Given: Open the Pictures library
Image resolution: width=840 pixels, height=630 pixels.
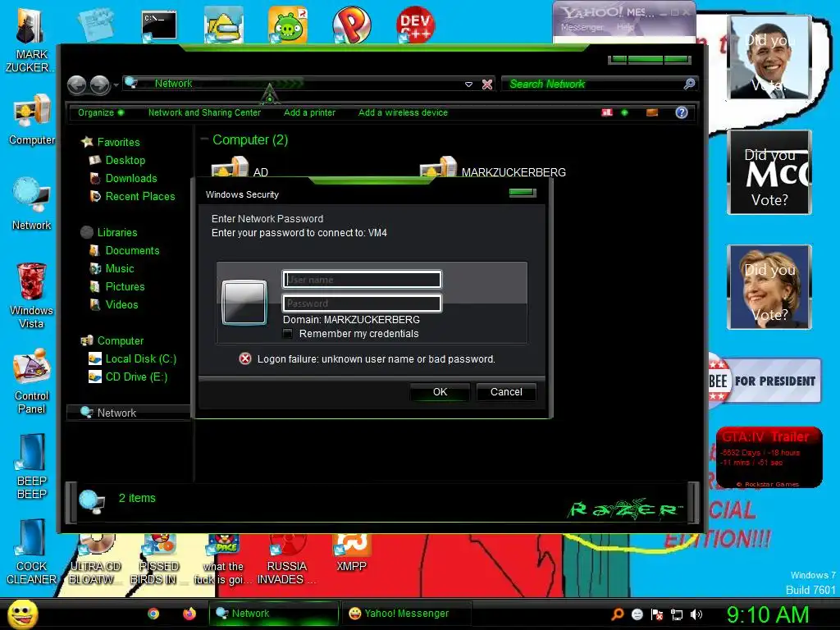Looking at the screenshot, I should [116, 286].
